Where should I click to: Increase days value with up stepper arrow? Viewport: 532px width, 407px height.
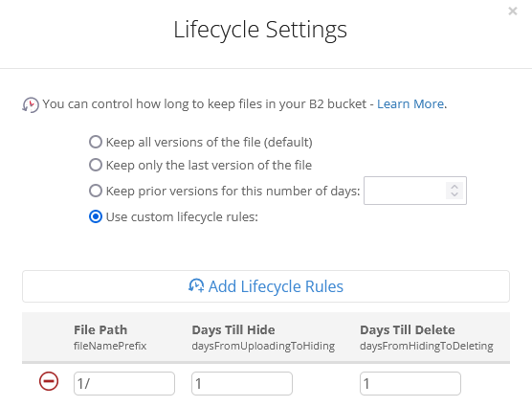[454, 187]
